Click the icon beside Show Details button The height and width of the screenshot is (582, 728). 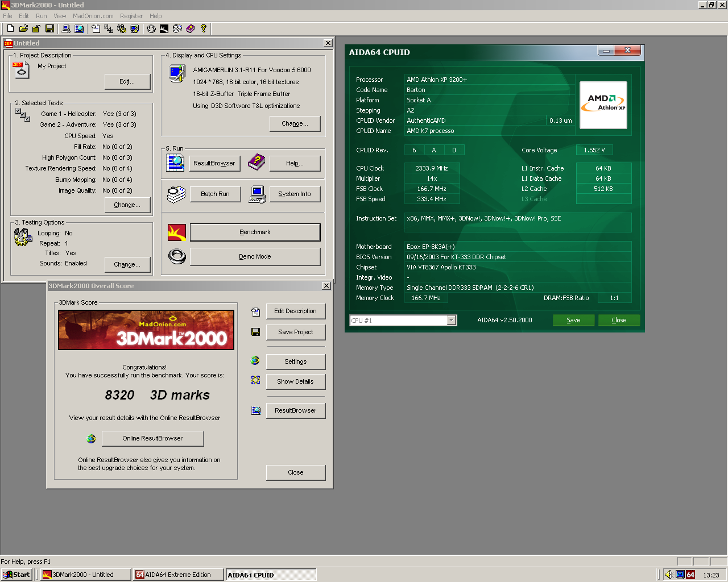pos(255,380)
